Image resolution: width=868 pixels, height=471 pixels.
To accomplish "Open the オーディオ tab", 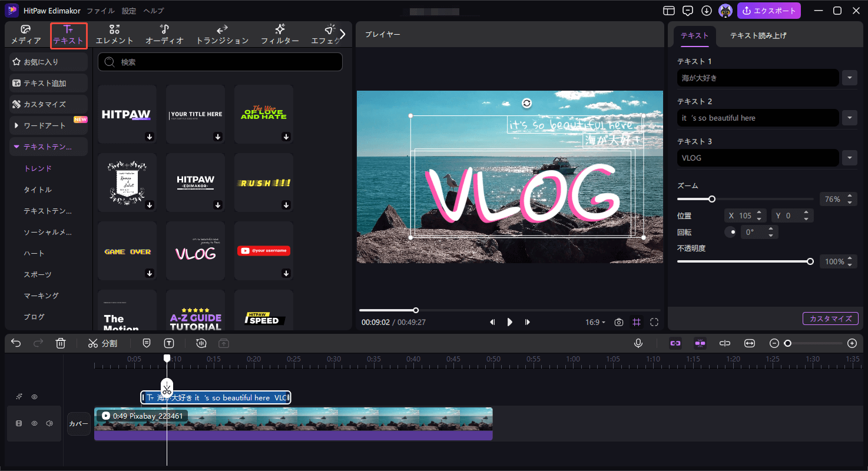I will [x=164, y=35].
